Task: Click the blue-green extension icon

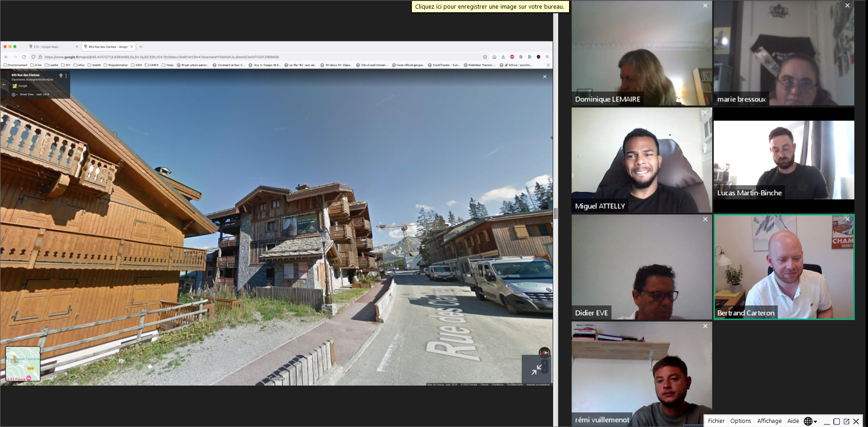Action: pyautogui.click(x=529, y=57)
